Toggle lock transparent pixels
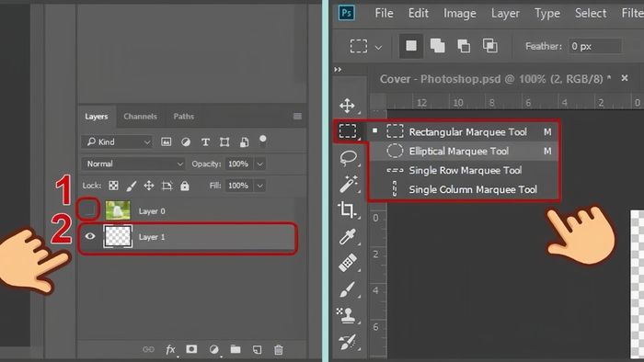 [113, 186]
